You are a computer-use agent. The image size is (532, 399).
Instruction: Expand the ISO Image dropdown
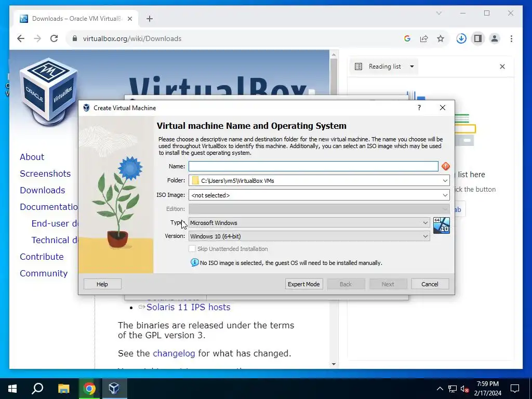(445, 195)
